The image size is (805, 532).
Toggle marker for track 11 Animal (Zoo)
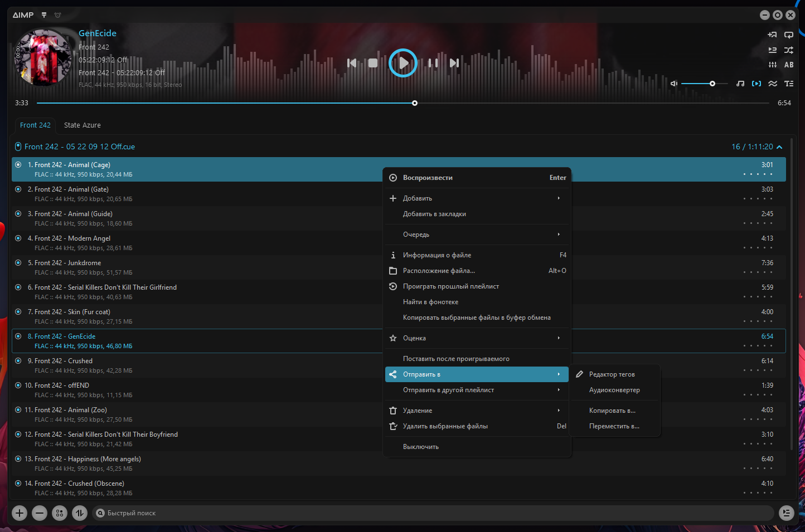coord(18,410)
